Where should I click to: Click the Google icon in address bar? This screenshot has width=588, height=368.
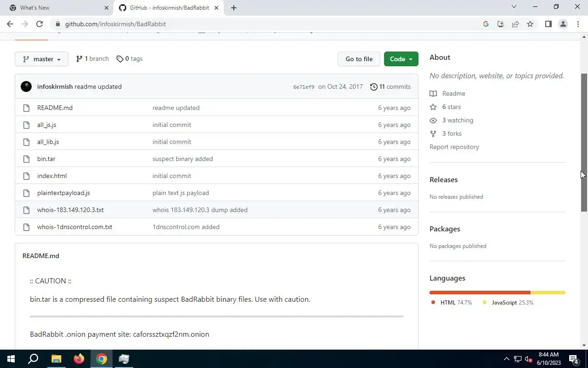coord(486,24)
